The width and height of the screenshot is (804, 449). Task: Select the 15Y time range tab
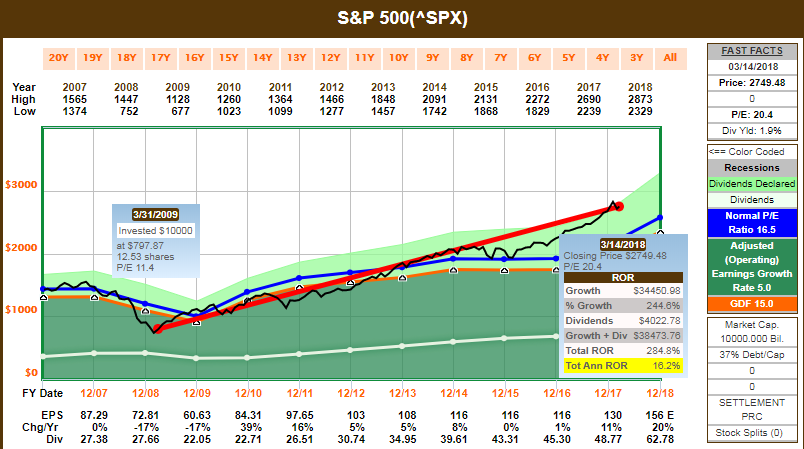pyautogui.click(x=228, y=58)
